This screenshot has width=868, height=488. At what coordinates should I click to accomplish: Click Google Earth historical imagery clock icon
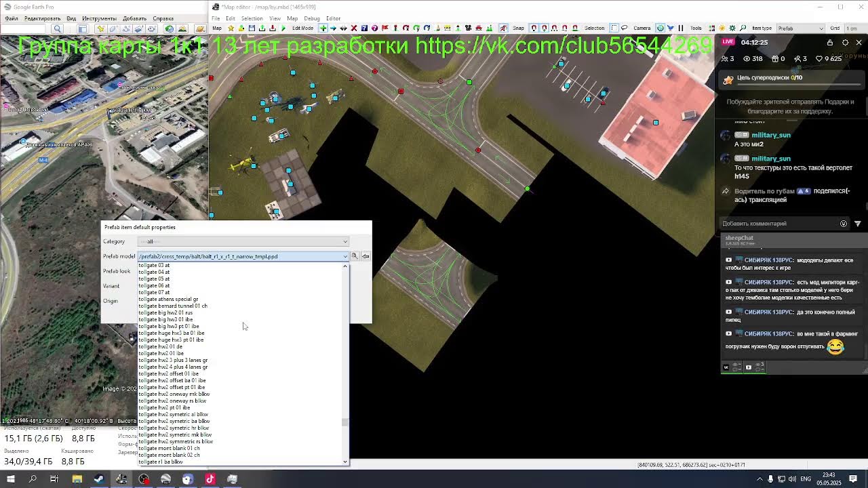(169, 28)
